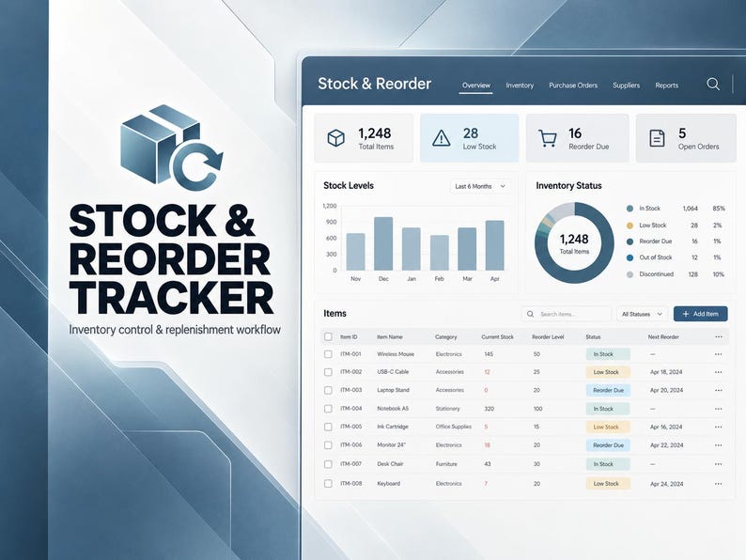746x560 pixels.
Task: Open the Total Items summary card
Action: click(364, 138)
